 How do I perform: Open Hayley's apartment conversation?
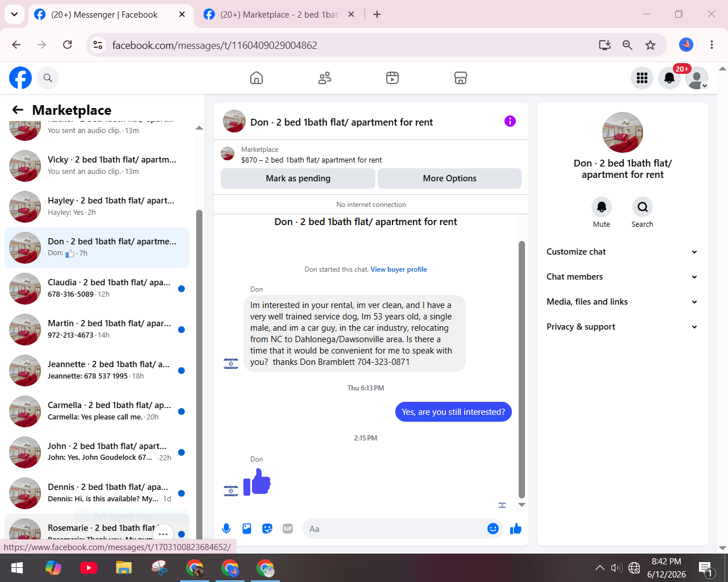pos(97,206)
